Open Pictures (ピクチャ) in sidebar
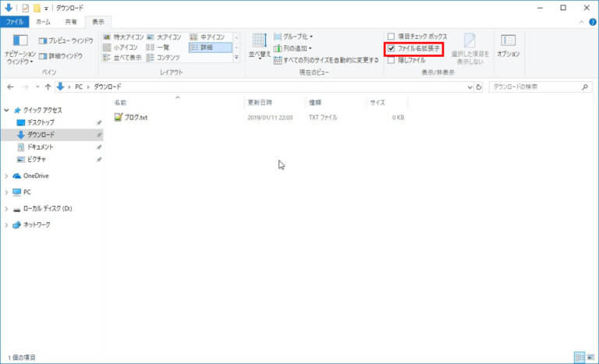Image resolution: width=599 pixels, height=364 pixels. [x=37, y=159]
